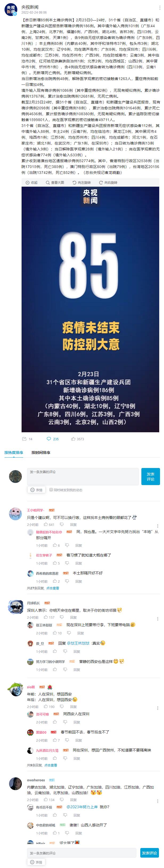Open 查看大图 to view the full image
Screen dimensions: 164x868
coord(55,183)
